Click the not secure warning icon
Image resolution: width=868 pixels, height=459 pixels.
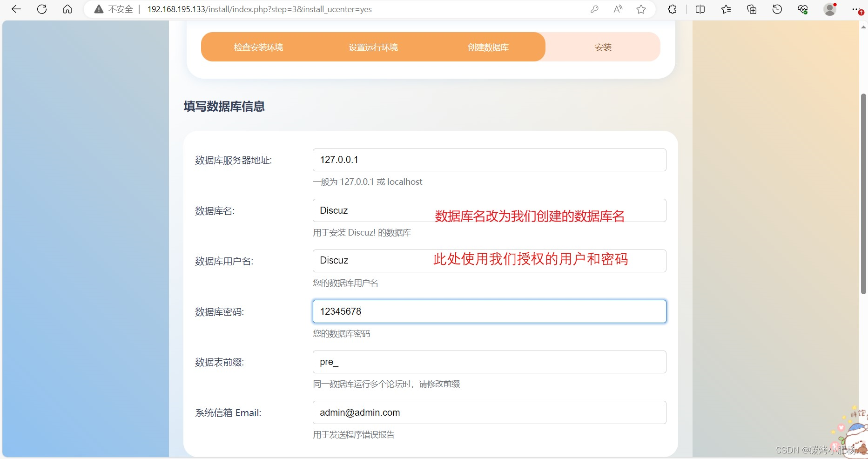click(99, 9)
